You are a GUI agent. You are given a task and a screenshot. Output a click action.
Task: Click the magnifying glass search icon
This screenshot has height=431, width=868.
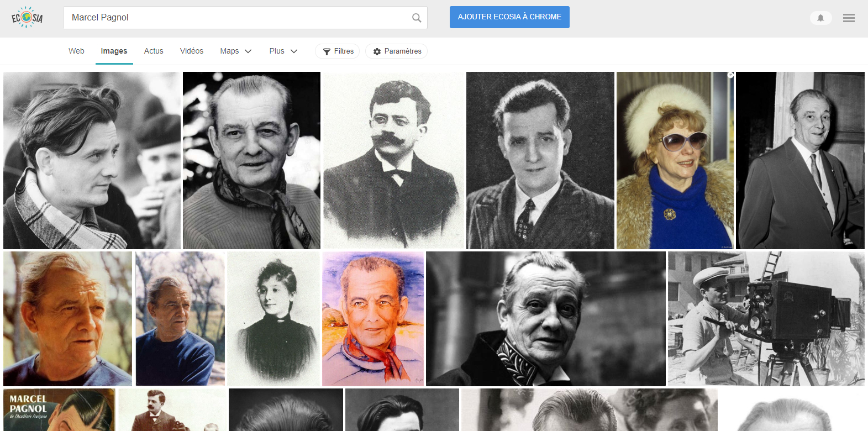click(x=417, y=18)
